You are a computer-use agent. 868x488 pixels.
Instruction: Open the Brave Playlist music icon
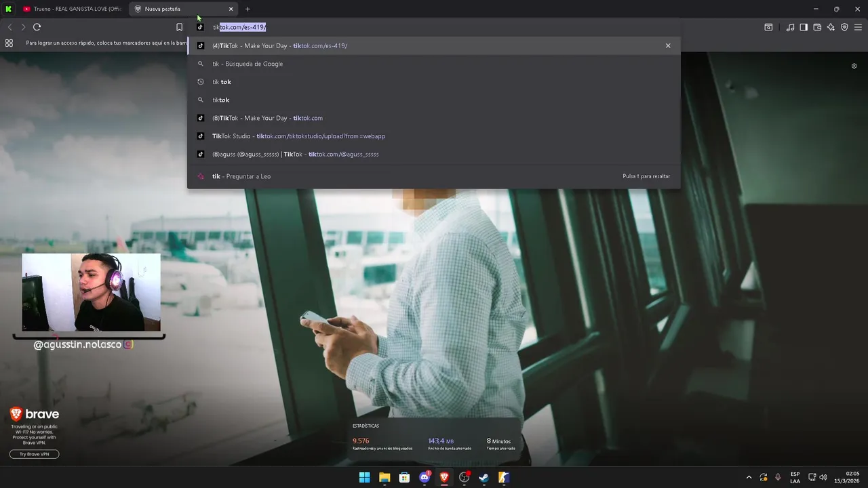tap(790, 27)
